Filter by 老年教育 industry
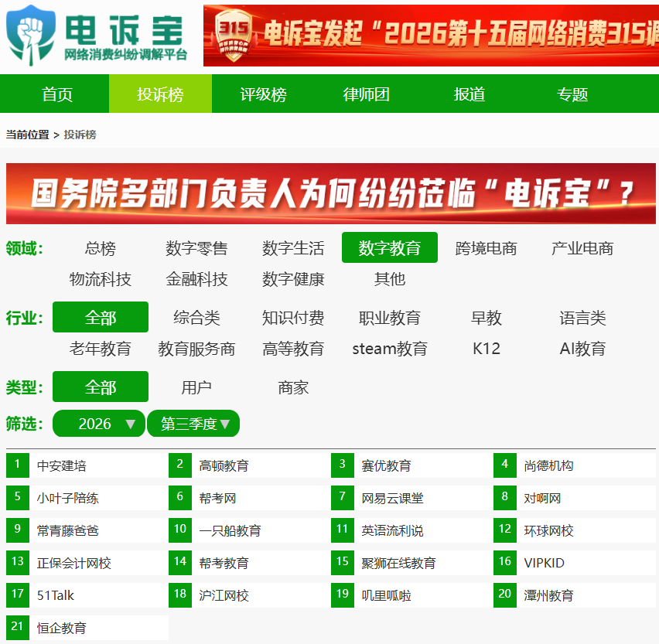 (x=100, y=348)
